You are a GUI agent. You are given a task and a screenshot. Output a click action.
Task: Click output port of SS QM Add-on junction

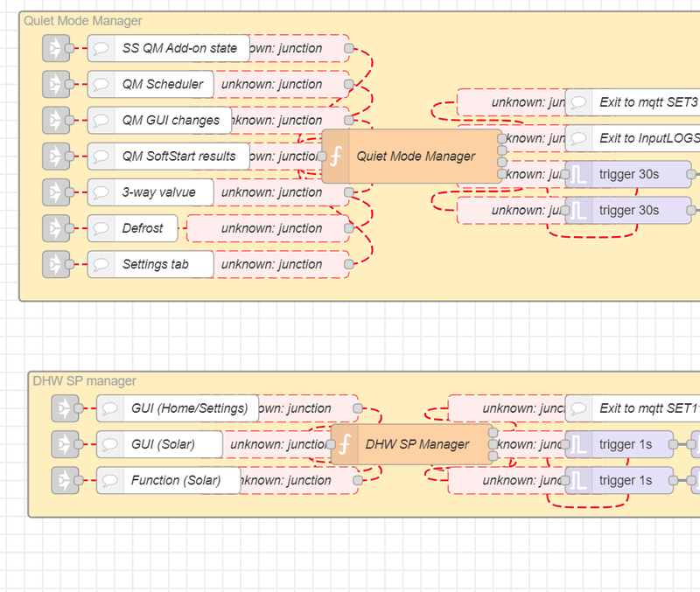(349, 48)
